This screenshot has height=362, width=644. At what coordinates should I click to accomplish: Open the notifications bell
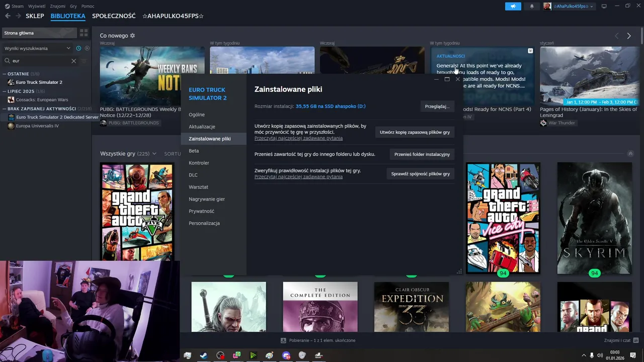(x=532, y=6)
